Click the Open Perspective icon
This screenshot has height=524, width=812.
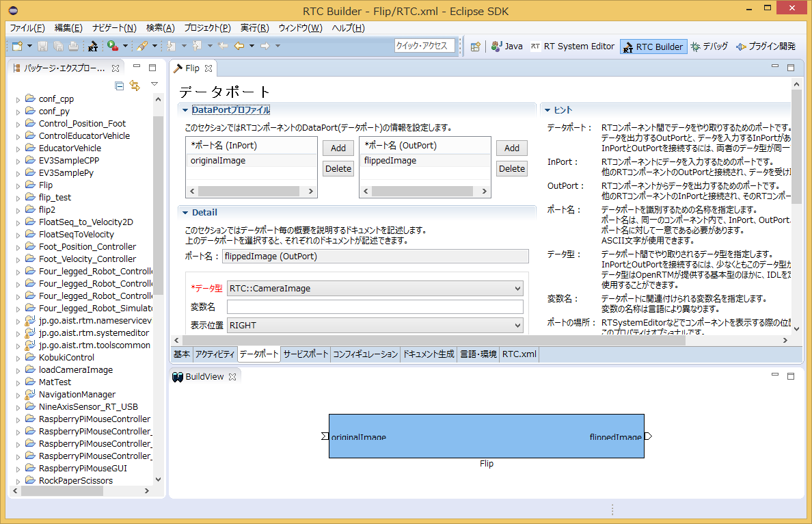coord(476,47)
